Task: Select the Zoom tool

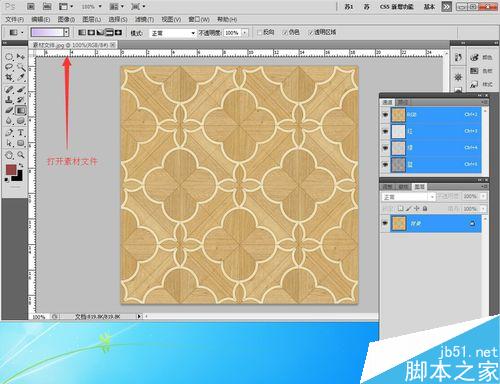Action: pyautogui.click(x=21, y=155)
